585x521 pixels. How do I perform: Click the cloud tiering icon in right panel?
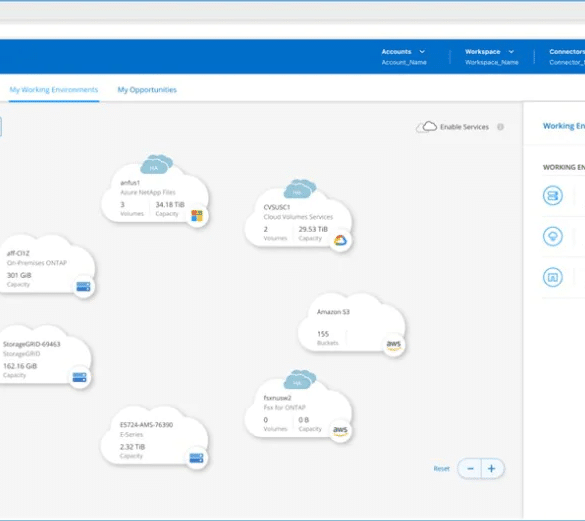(553, 236)
